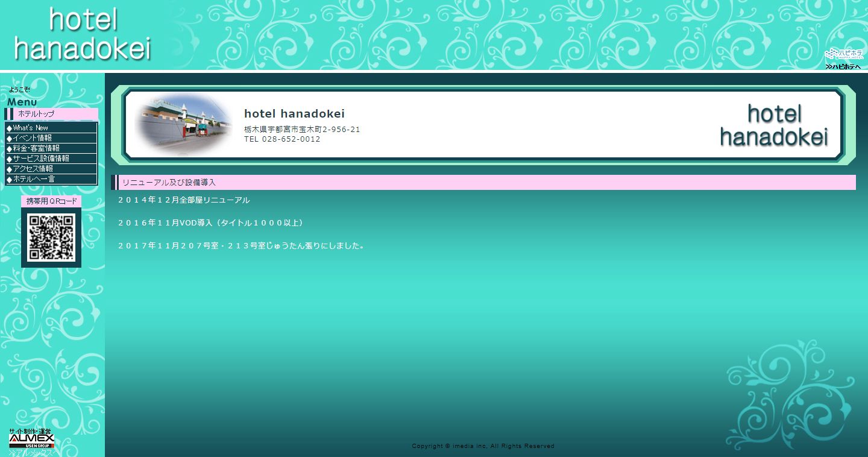Open the What's New menu item
Screen dimensions: 868x457
click(x=30, y=128)
